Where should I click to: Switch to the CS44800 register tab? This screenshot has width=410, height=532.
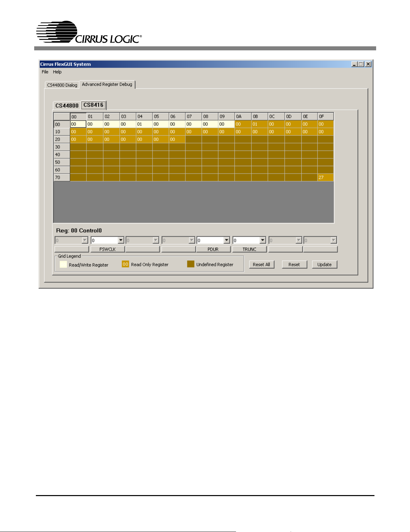[67, 105]
